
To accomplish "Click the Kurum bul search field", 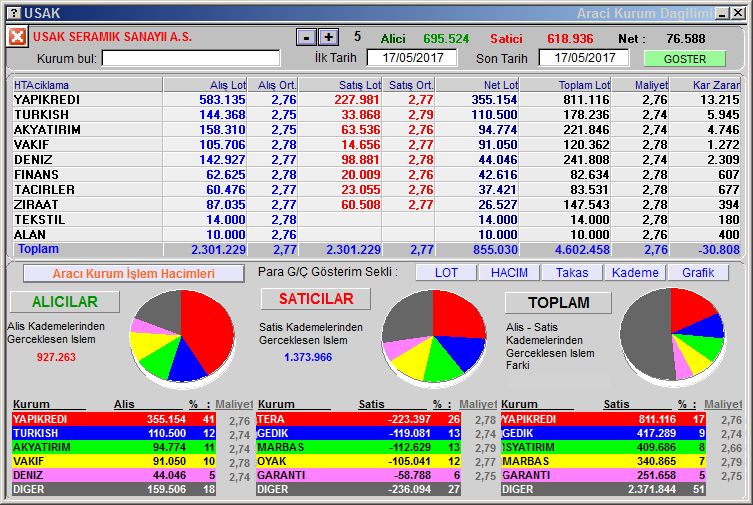I will tap(191, 59).
